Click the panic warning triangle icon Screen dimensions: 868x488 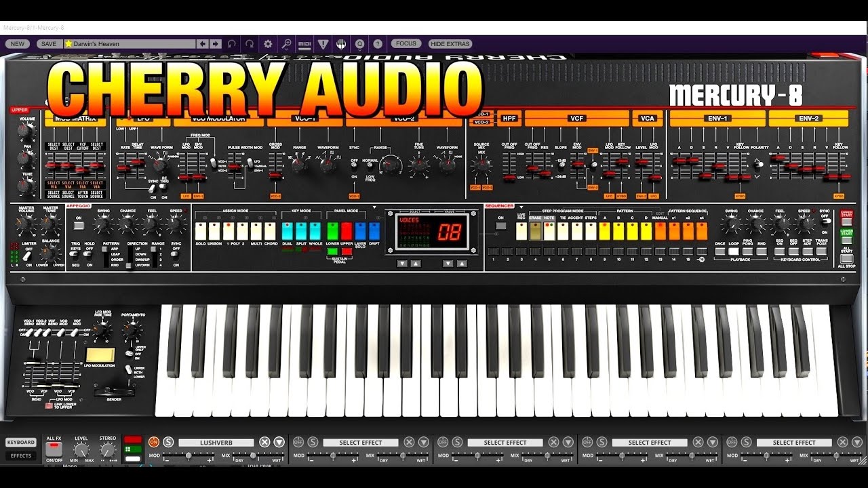click(x=323, y=44)
